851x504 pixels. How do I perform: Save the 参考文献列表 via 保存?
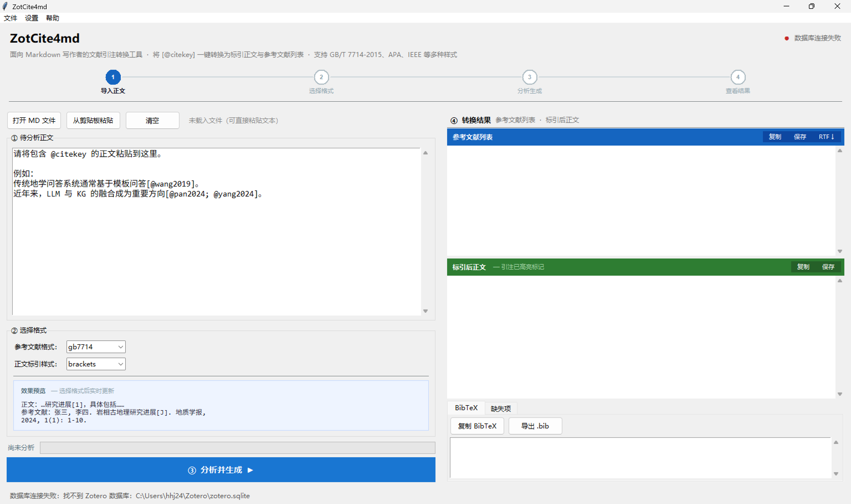[800, 137]
